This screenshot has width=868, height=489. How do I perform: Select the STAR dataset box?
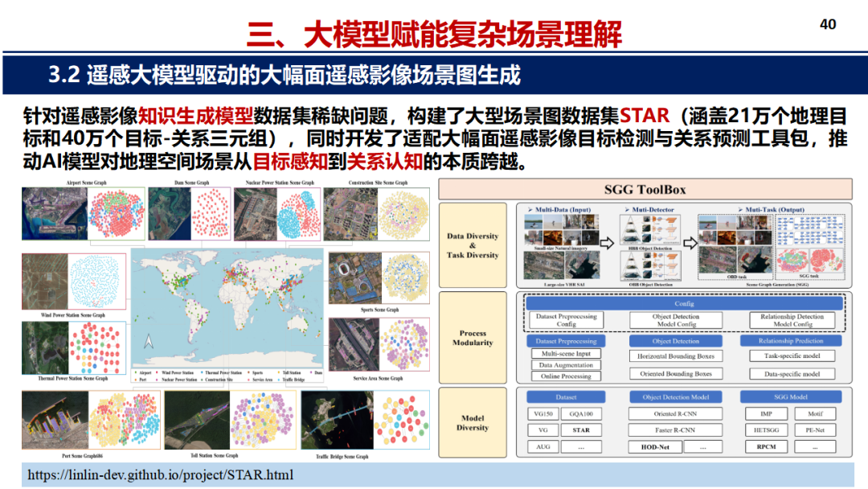coord(581,429)
